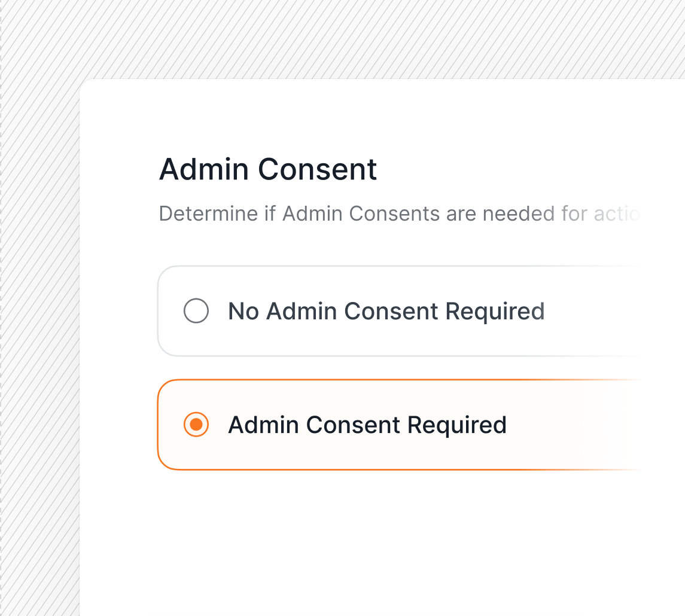This screenshot has width=685, height=616.
Task: Click the empty gray radio circle
Action: (x=196, y=311)
